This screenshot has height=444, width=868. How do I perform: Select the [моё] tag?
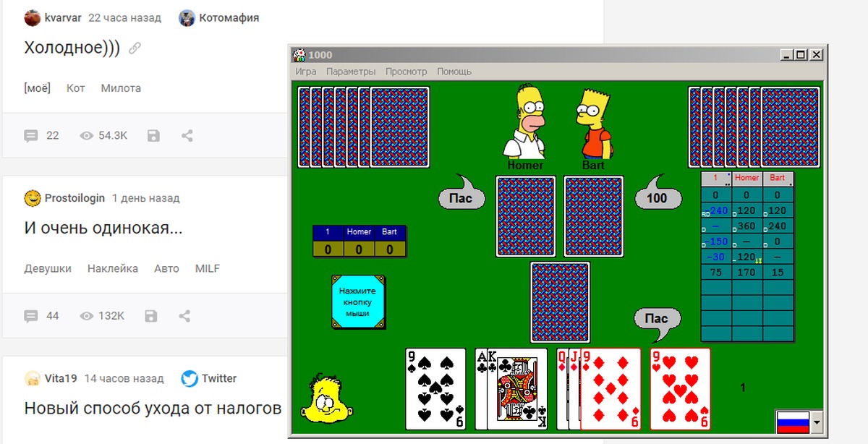click(38, 88)
